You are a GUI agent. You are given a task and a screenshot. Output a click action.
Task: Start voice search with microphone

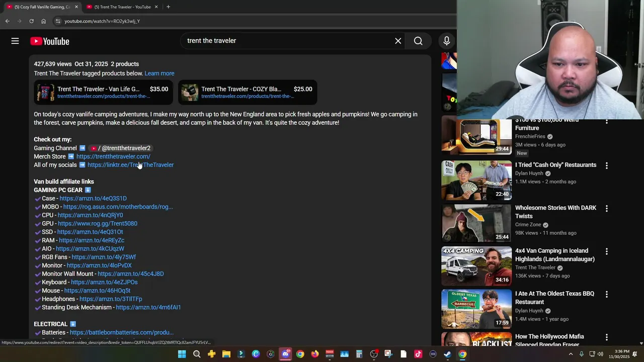[x=446, y=41]
